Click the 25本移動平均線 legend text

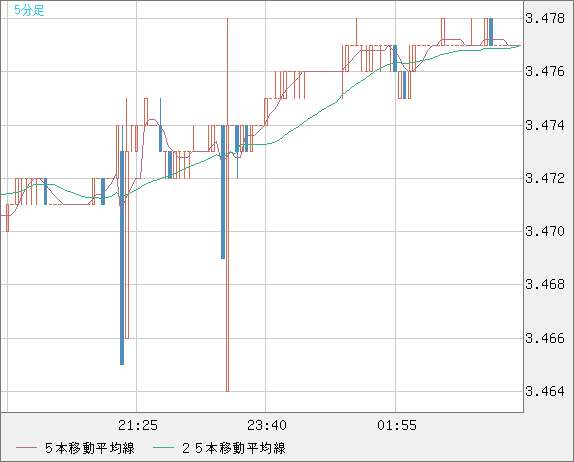[234, 448]
